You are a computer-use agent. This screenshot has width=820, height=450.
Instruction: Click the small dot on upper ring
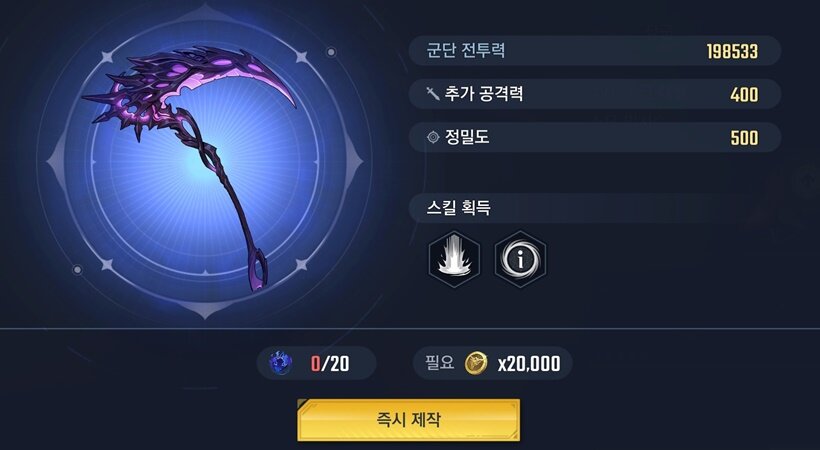pos(331,52)
